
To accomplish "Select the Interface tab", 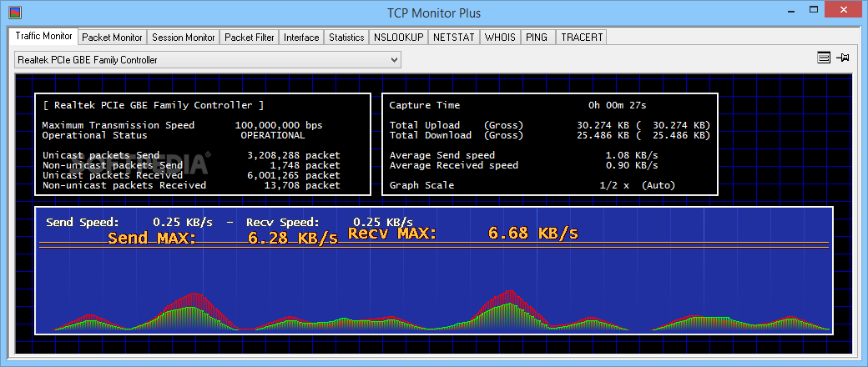I will (301, 38).
